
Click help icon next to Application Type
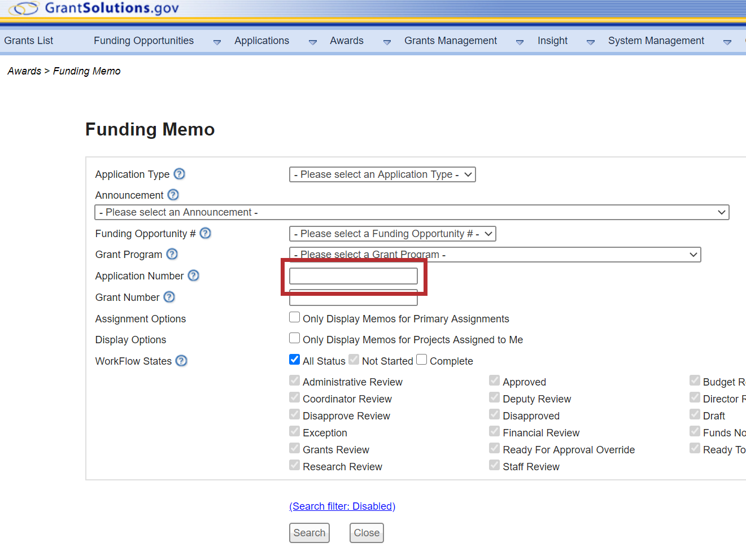pyautogui.click(x=179, y=174)
